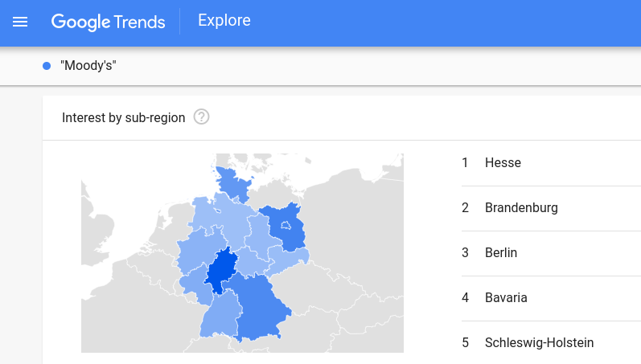Click the blue dot beside "Moody's"
Viewport: 641px width, 364px height.
coord(47,66)
